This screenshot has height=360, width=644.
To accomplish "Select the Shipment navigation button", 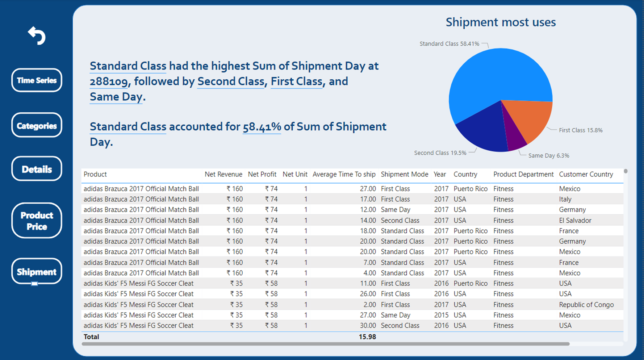I will click(36, 271).
